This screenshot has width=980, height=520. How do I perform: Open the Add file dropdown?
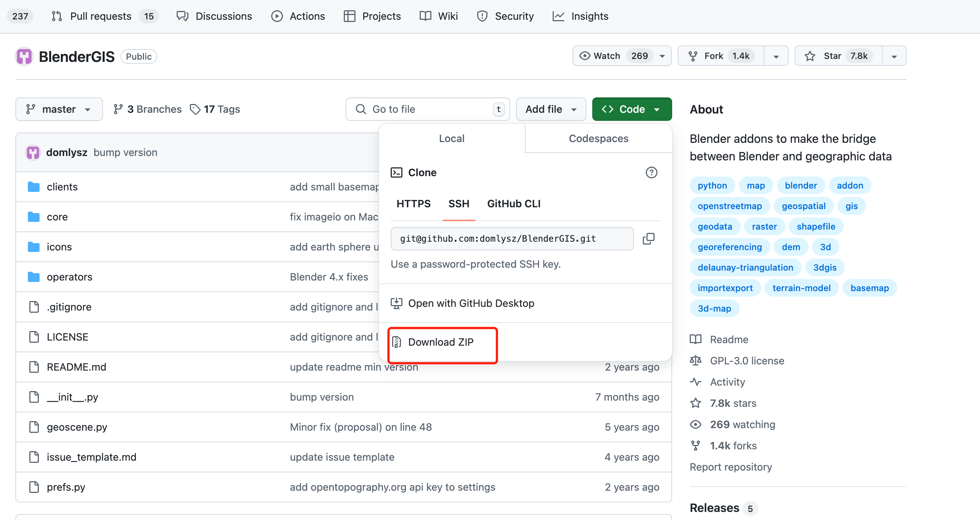[x=550, y=109]
